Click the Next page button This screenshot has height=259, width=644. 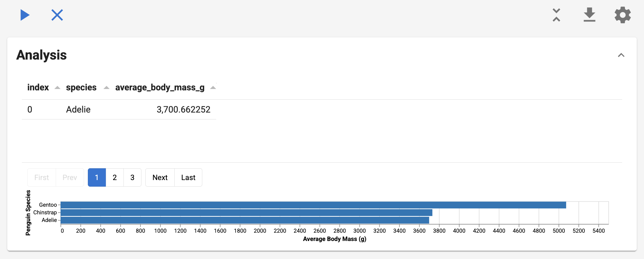pos(160,178)
